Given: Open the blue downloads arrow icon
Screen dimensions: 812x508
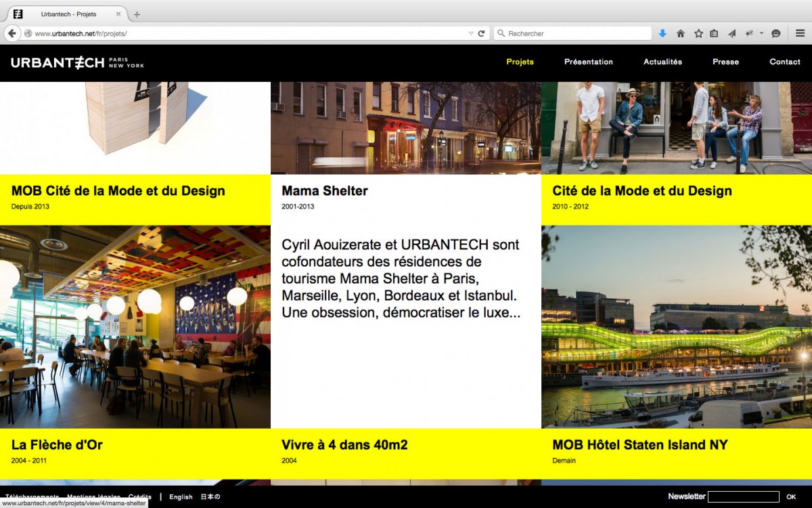Looking at the screenshot, I should 662,33.
